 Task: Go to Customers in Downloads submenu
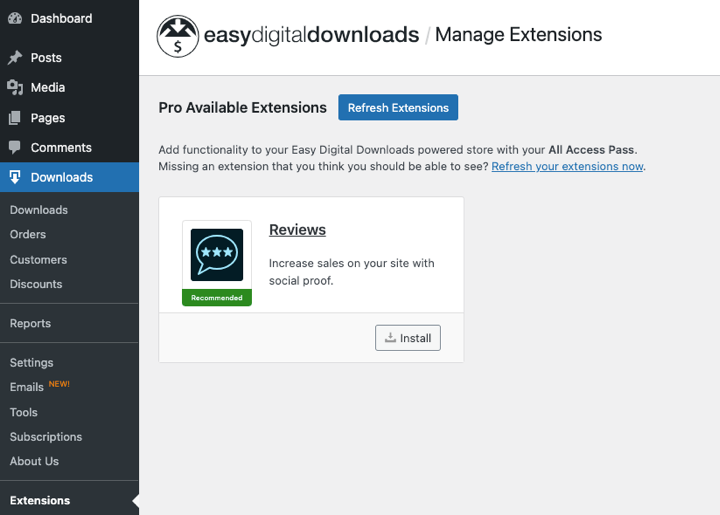tap(38, 259)
